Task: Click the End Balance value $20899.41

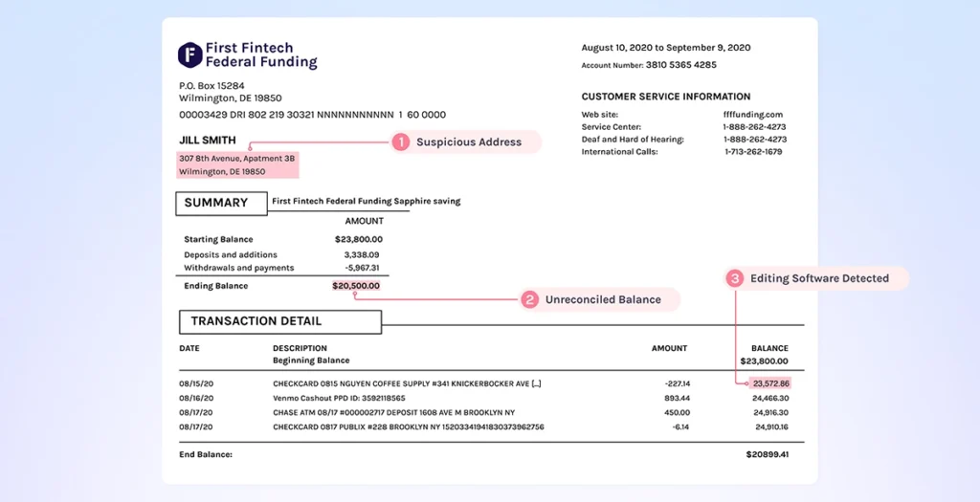Action: (x=768, y=454)
